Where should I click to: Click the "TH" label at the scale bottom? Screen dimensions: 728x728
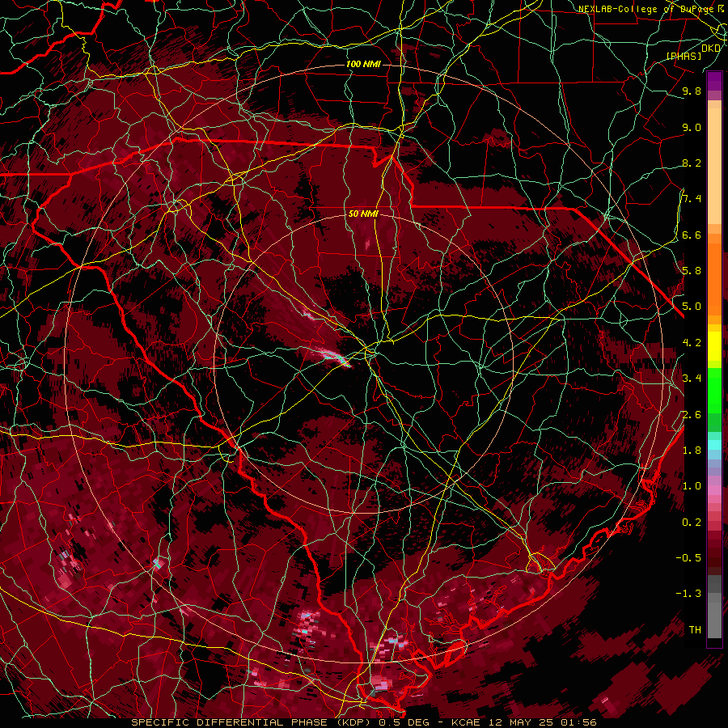point(695,630)
